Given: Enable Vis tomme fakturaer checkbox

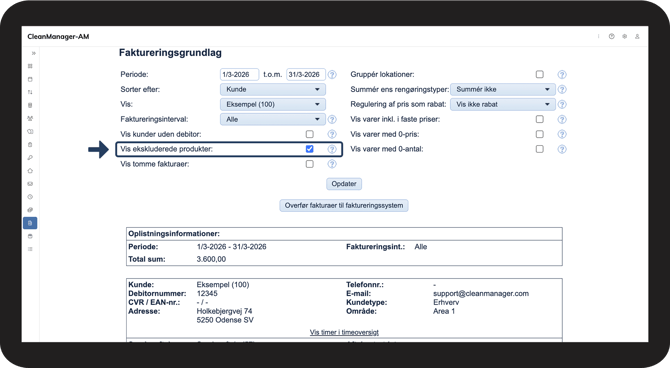Looking at the screenshot, I should click(x=309, y=164).
